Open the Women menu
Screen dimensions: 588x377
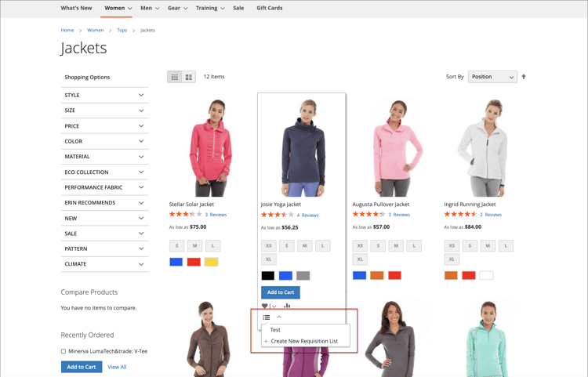118,8
